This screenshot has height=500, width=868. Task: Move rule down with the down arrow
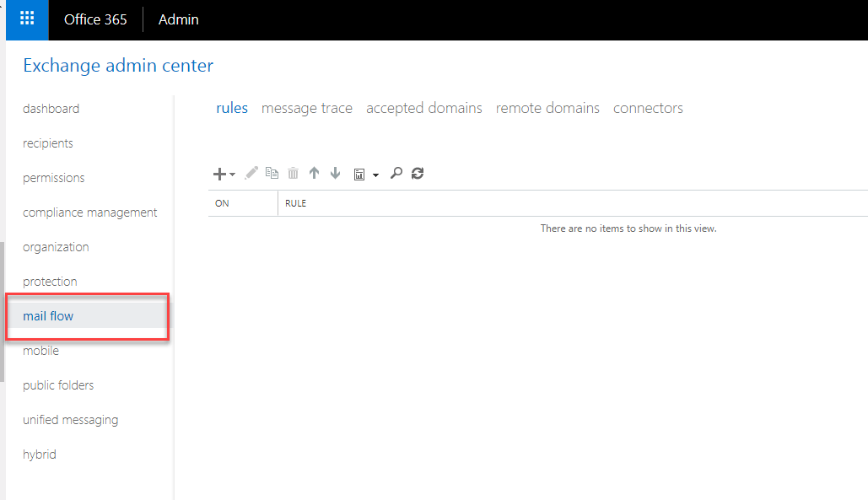[x=335, y=173]
